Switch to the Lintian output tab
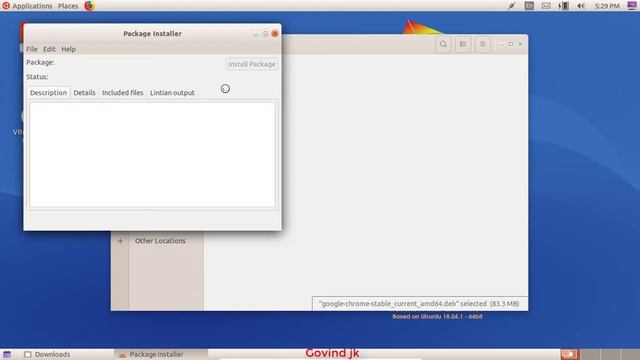Screen dimensions: 640x360 pyautogui.click(x=172, y=93)
